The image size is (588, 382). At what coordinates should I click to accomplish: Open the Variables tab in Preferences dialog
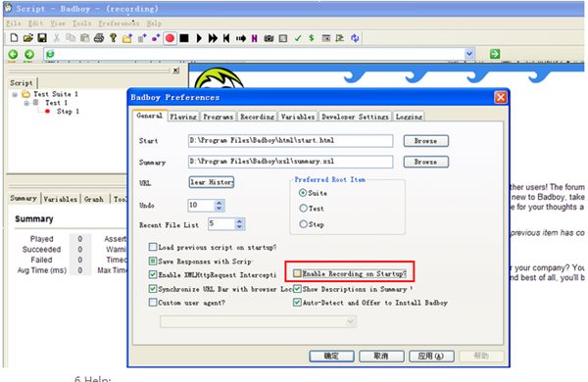(x=298, y=117)
